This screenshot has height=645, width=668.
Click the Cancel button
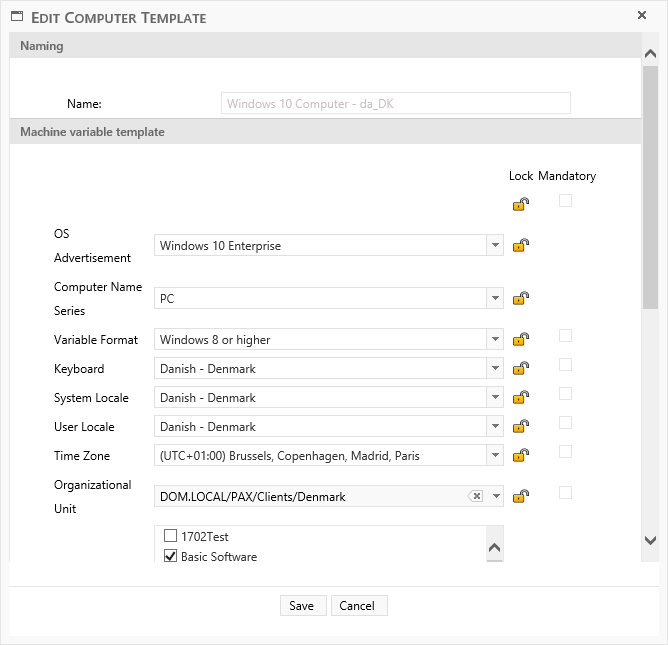(x=358, y=606)
